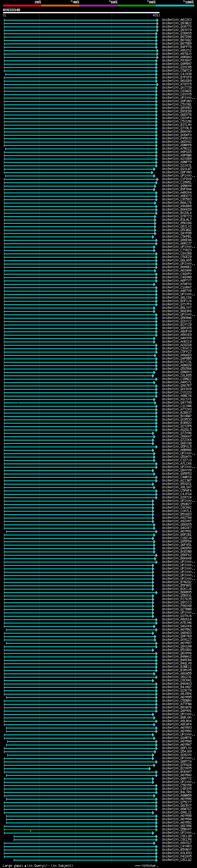Click the UniRef100_Q6LAG5 label
The width and height of the screenshot is (197, 868).
click(177, 260)
